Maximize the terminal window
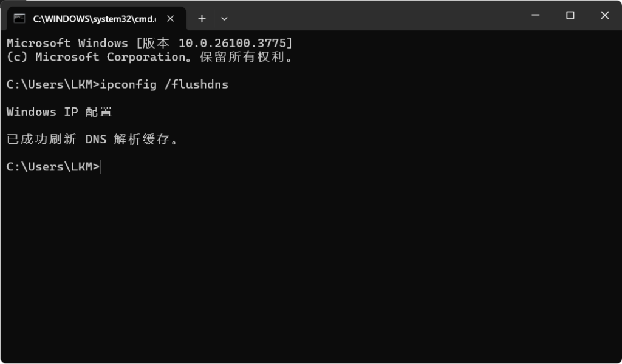 click(570, 16)
